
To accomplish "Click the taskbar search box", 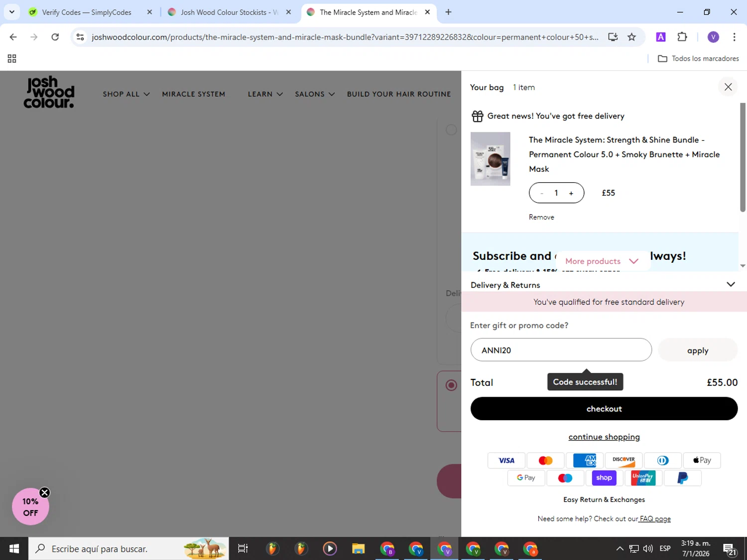I will pyautogui.click(x=128, y=549).
